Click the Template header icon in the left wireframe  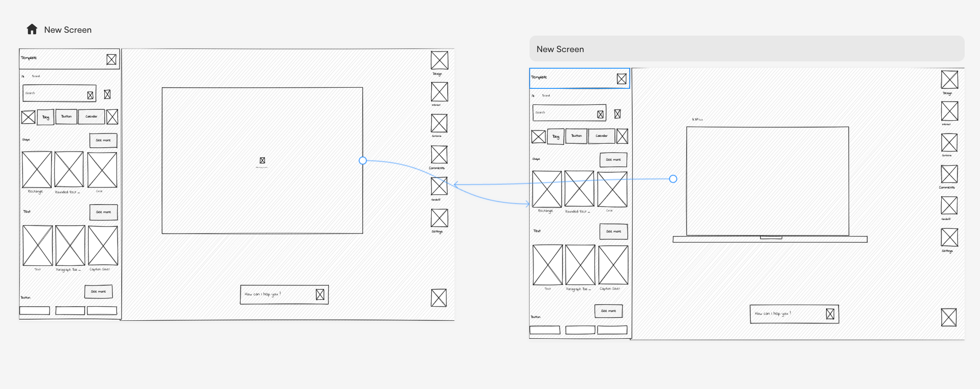[x=111, y=59]
